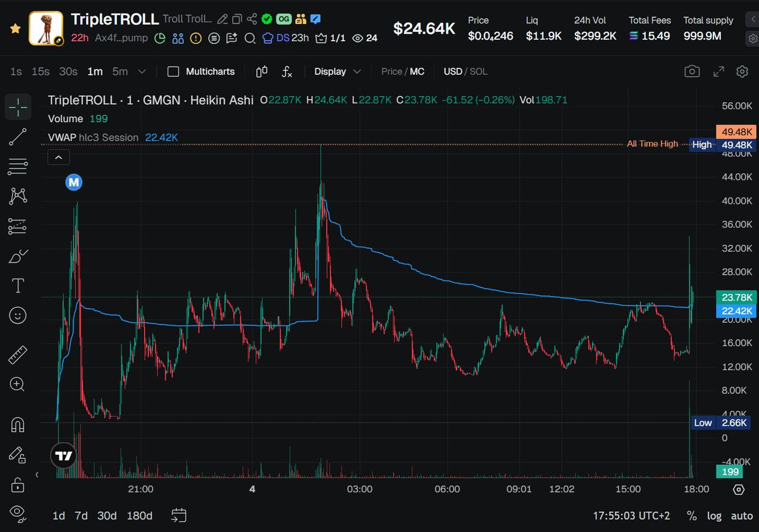Copy the token name

[x=237, y=19]
